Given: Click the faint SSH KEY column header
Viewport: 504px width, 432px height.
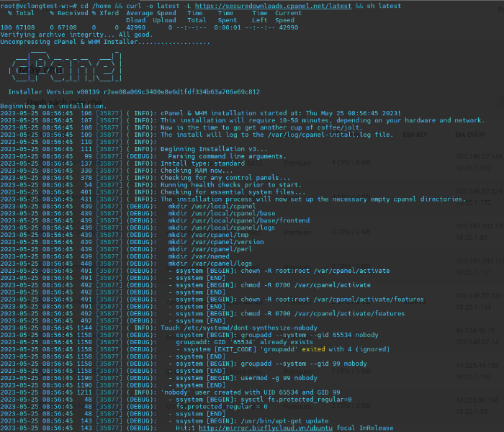Looking at the screenshot, I should tap(415, 135).
